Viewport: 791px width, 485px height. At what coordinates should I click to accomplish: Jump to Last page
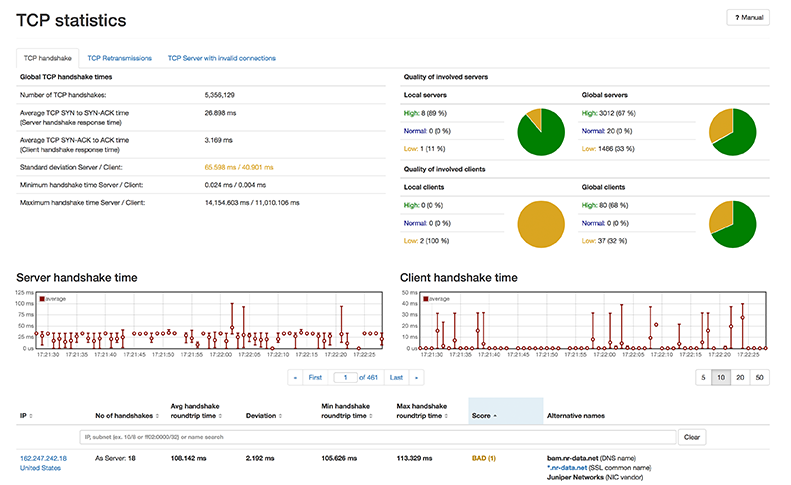(396, 378)
